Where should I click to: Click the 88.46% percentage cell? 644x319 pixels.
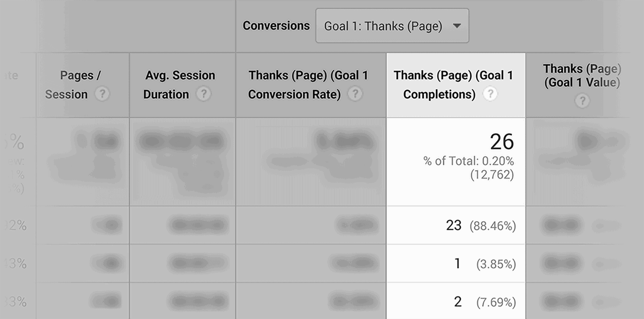(x=493, y=226)
